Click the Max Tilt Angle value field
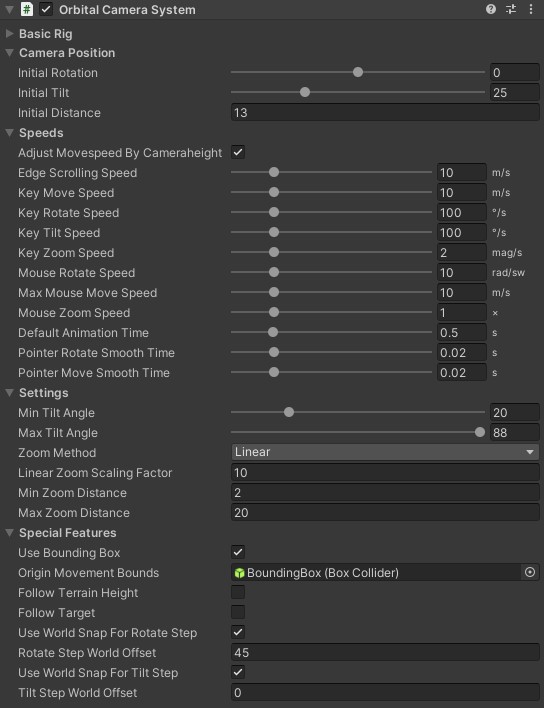This screenshot has width=544, height=708. coord(515,432)
